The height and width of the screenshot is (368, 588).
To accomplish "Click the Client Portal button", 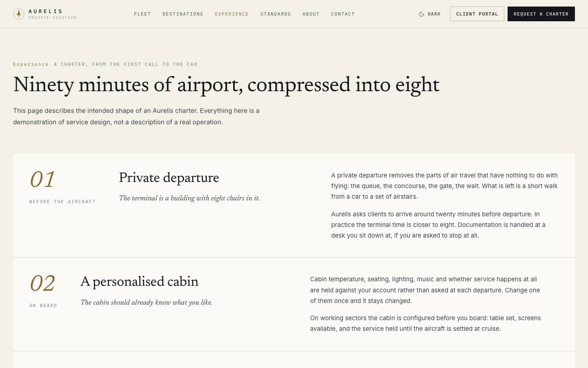I will (477, 14).
